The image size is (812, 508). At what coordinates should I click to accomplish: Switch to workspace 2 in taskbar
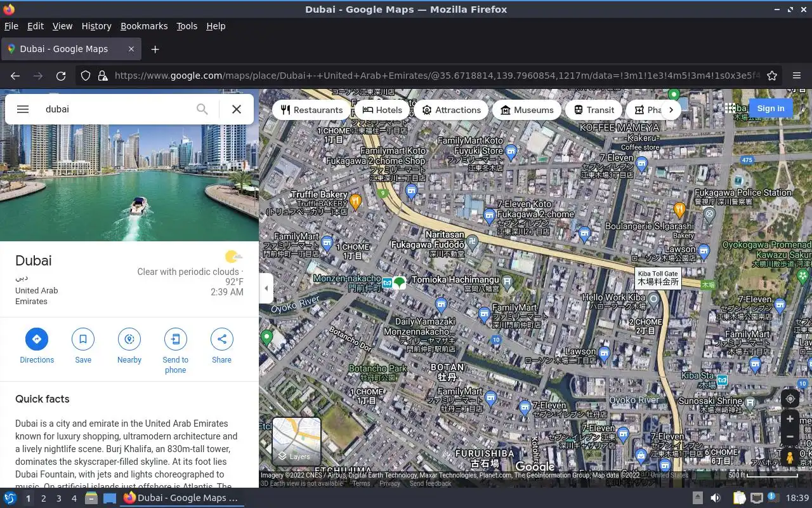(43, 498)
